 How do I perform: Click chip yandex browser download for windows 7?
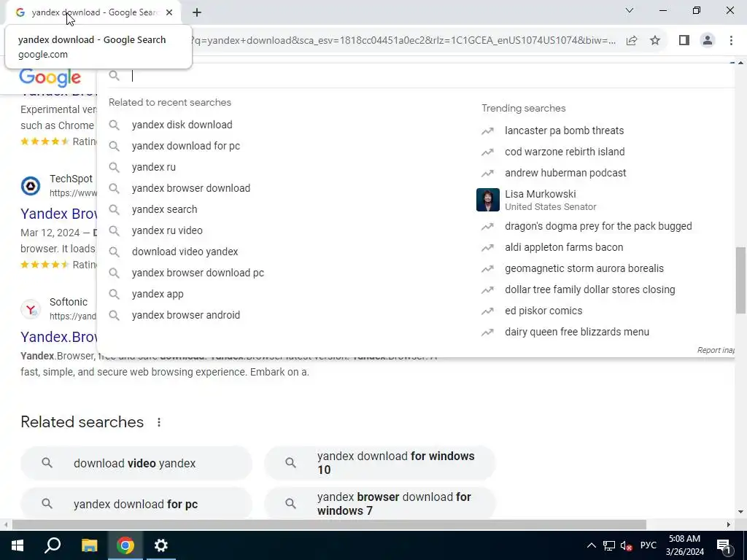(379, 504)
